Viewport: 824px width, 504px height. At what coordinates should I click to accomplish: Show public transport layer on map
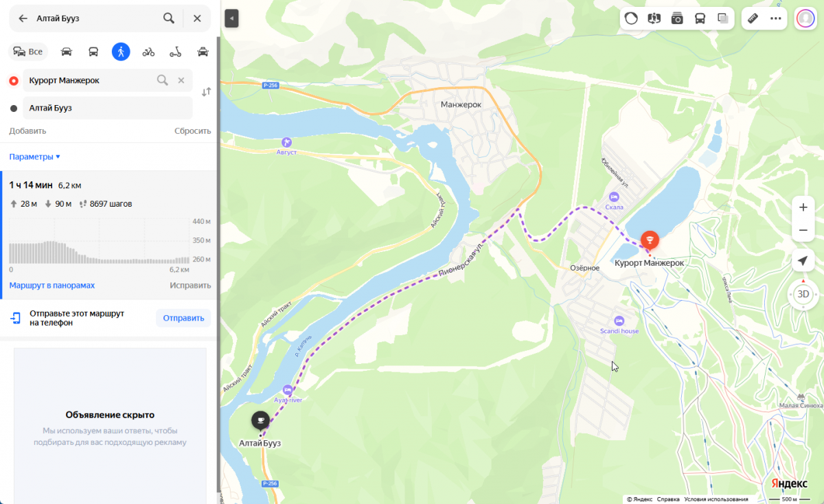700,19
